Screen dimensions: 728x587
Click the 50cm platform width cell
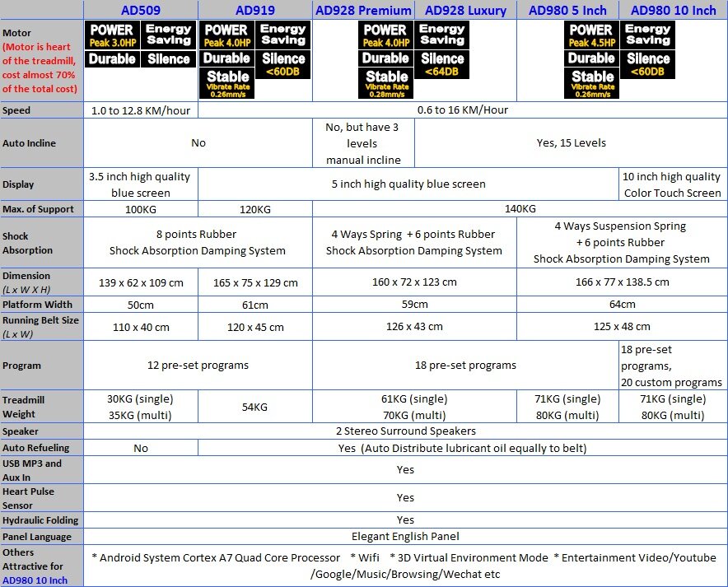coord(141,305)
